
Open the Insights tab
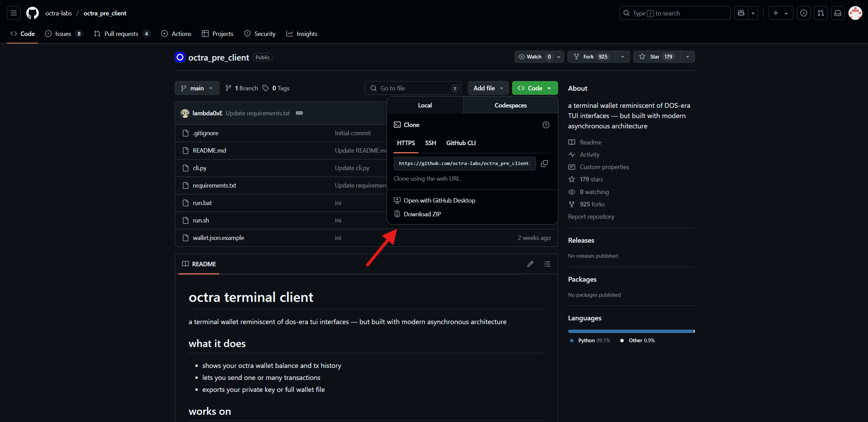302,34
